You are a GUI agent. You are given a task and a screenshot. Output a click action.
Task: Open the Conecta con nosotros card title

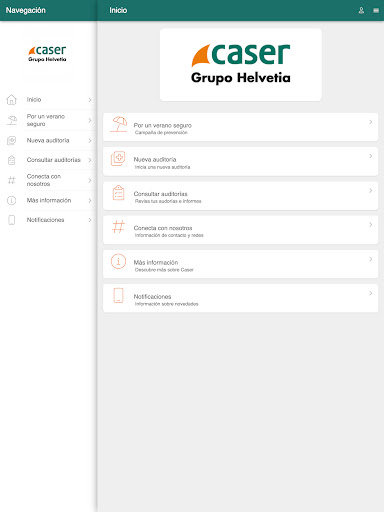click(163, 228)
